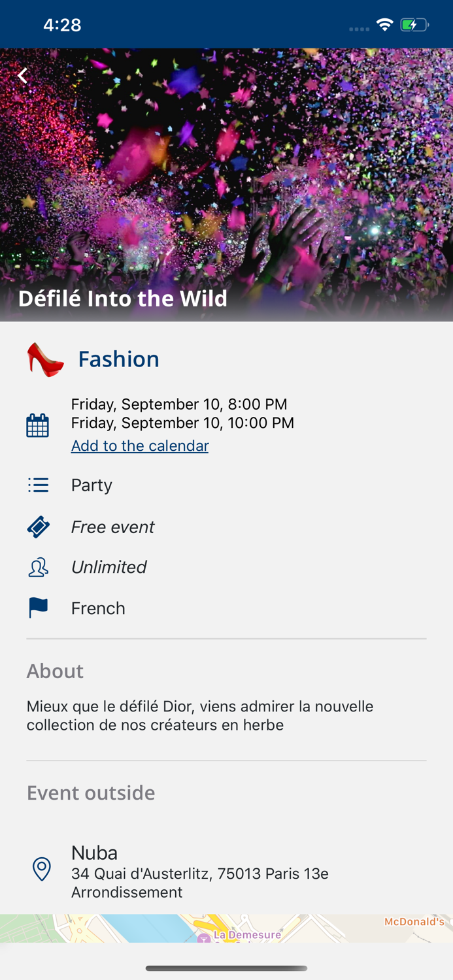453x980 pixels.
Task: Go back using the back chevron arrow
Action: click(x=22, y=75)
